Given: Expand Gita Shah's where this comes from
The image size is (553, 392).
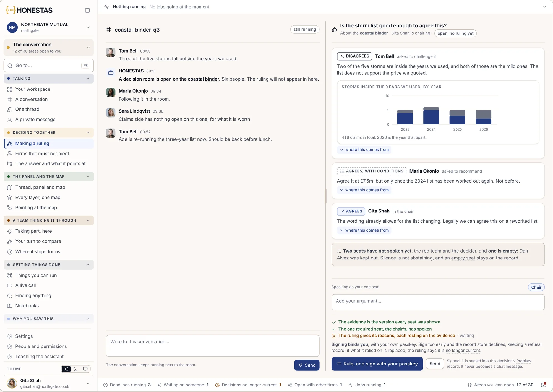Looking at the screenshot, I should pos(364,230).
